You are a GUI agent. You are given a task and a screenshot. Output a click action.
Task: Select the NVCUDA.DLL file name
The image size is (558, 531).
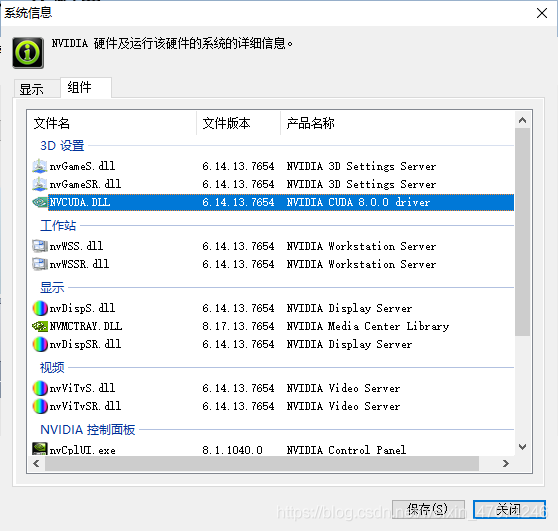(x=80, y=202)
